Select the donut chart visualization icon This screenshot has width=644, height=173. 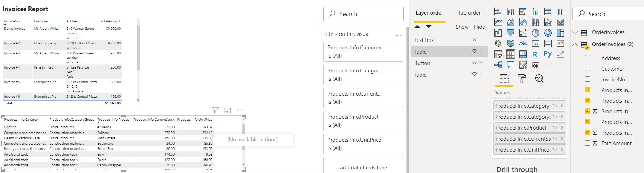548,33
